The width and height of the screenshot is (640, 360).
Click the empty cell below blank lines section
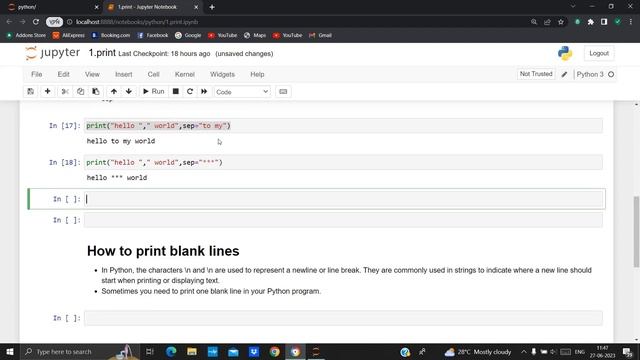[x=343, y=318]
